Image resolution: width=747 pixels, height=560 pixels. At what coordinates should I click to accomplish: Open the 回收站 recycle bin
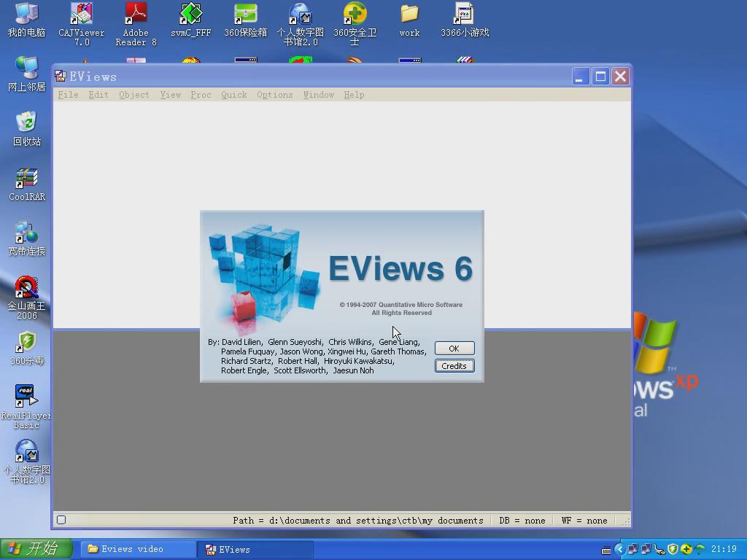(x=27, y=128)
